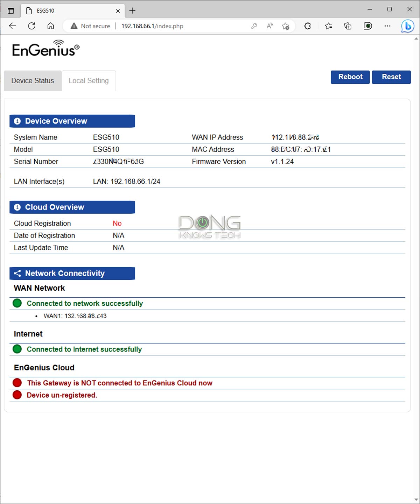This screenshot has height=504, width=420.
Task: Click the WAN1 address bullet entry
Action: (75, 316)
